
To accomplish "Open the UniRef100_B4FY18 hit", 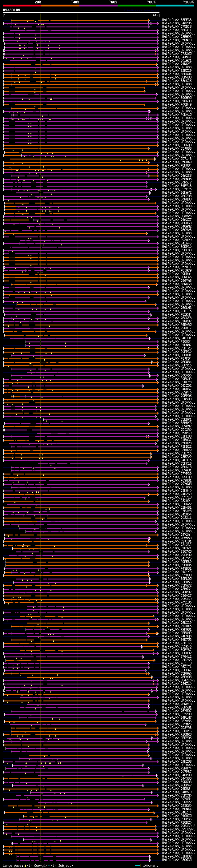I will (x=177, y=186).
